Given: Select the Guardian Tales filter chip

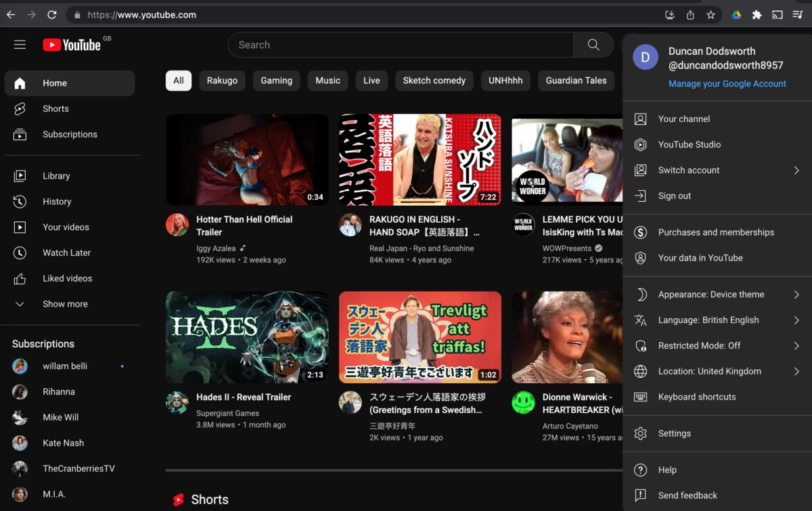Looking at the screenshot, I should pyautogui.click(x=577, y=81).
